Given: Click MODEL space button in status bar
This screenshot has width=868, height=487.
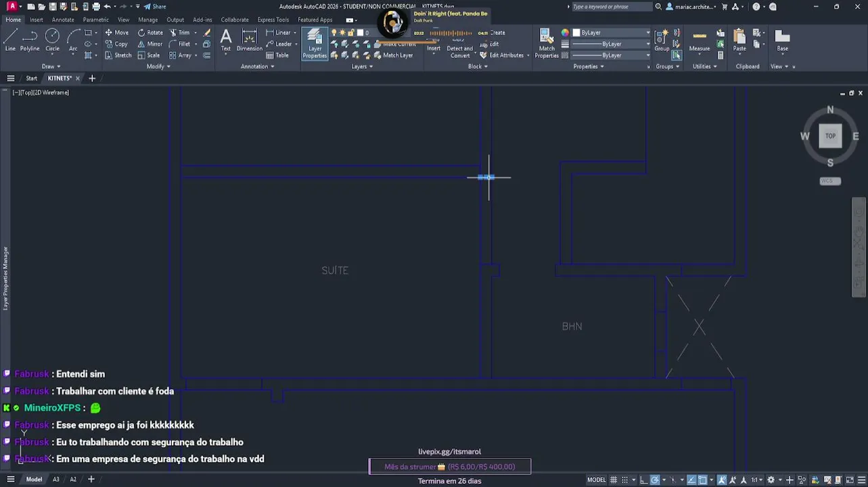Looking at the screenshot, I should (x=596, y=480).
